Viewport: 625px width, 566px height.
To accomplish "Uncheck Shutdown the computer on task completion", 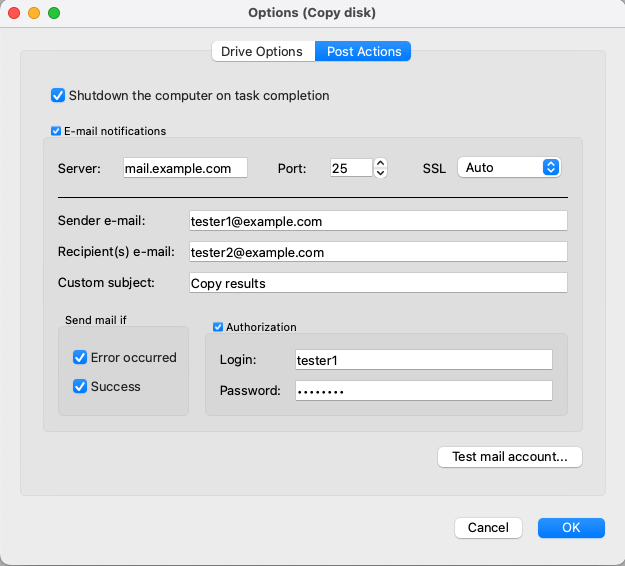I will [58, 96].
